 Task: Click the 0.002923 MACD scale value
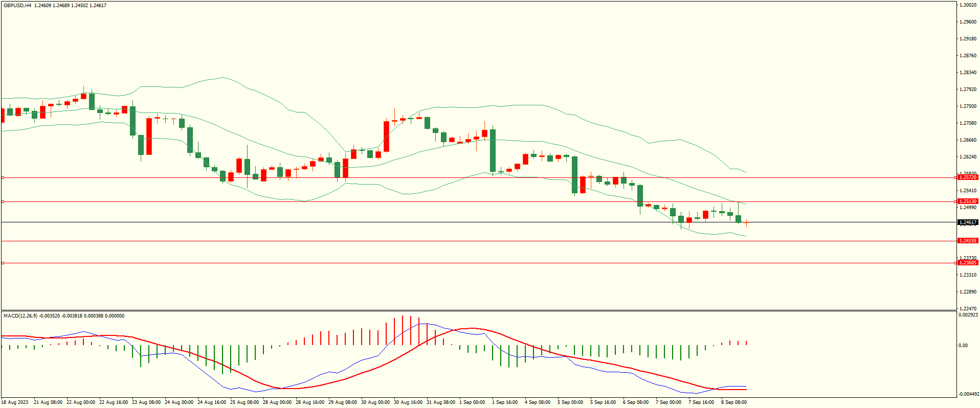(x=968, y=315)
